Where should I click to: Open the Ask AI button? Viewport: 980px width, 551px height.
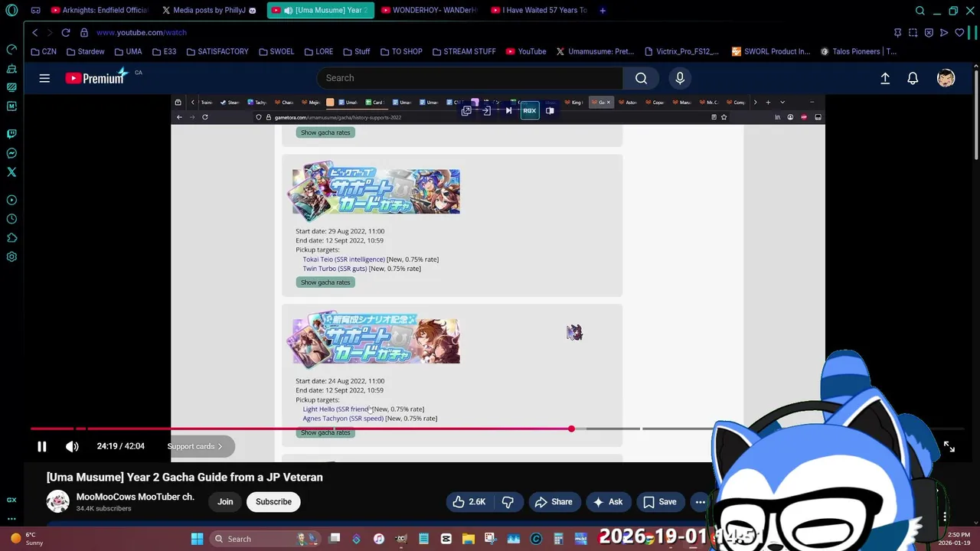click(x=607, y=502)
